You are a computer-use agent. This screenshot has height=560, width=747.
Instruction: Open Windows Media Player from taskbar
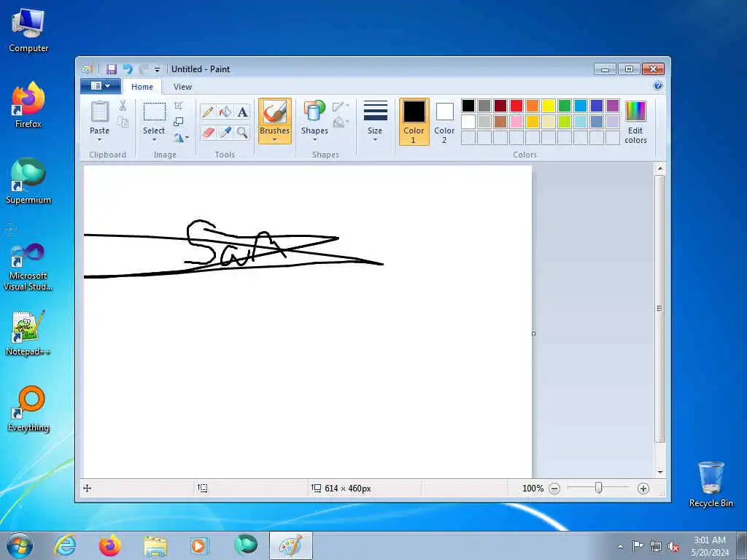click(x=198, y=545)
